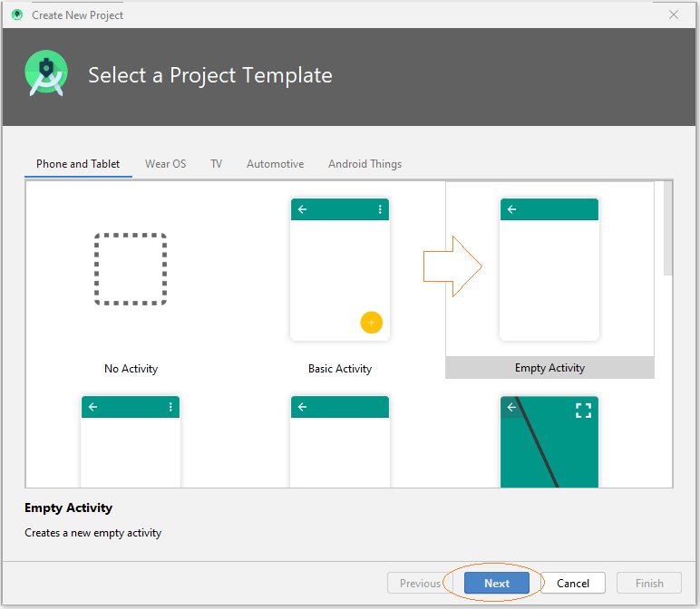
Task: Click the three-dot overflow icon in Basic Activity preview
Action: click(x=380, y=209)
